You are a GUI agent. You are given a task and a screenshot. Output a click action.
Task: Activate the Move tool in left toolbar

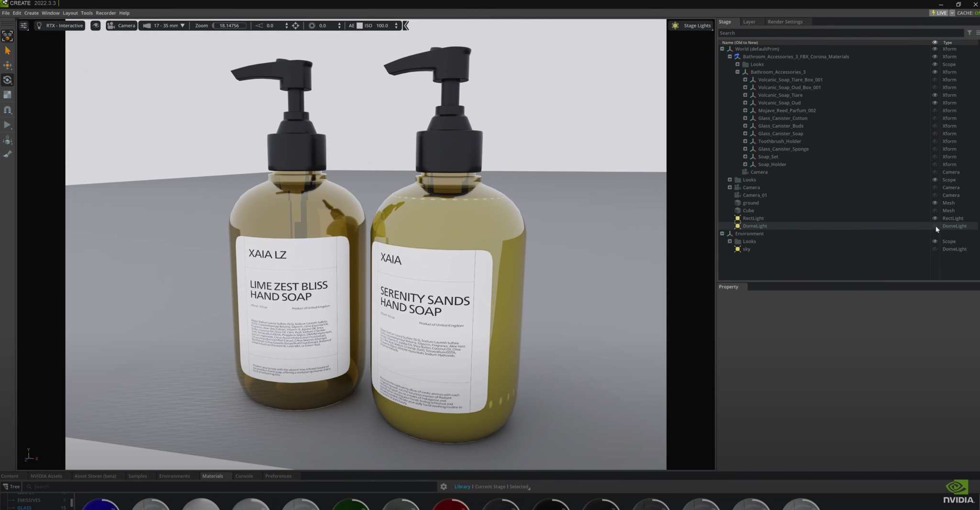tap(7, 65)
